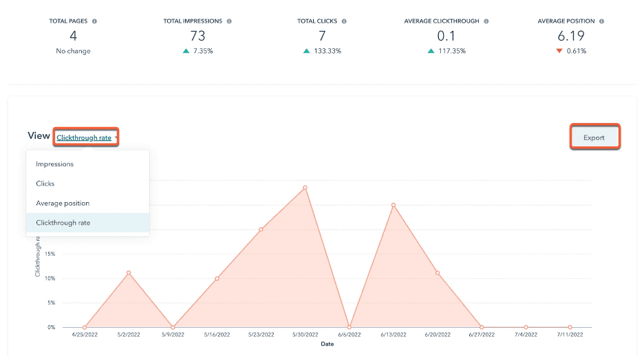Click the 5/16/2022 data point
This screenshot has width=644, height=356.
(217, 278)
